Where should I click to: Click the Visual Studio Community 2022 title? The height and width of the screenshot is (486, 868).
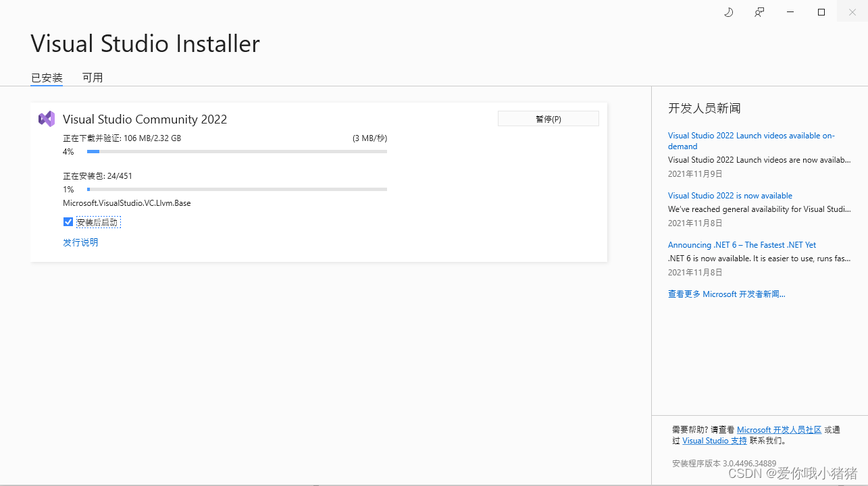[x=145, y=119]
